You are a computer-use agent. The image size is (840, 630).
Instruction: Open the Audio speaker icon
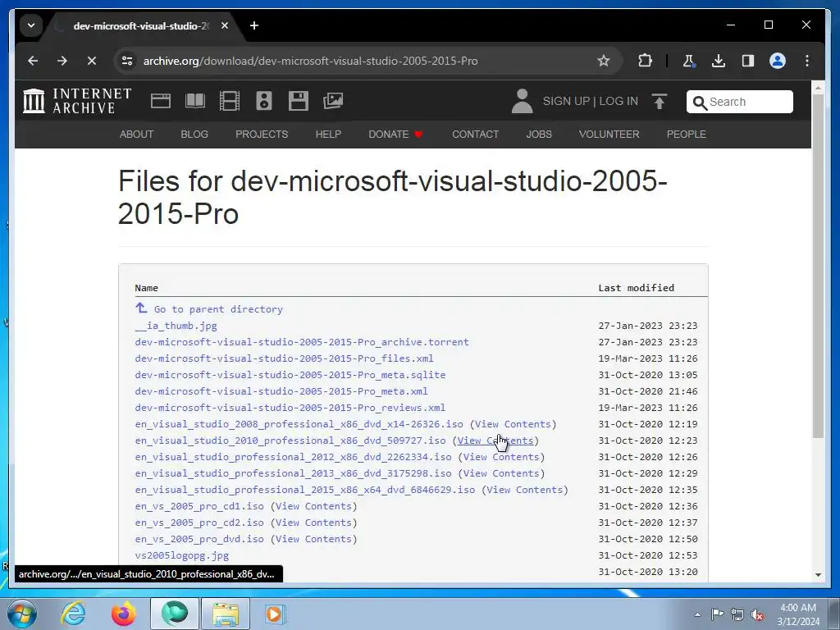coord(263,101)
